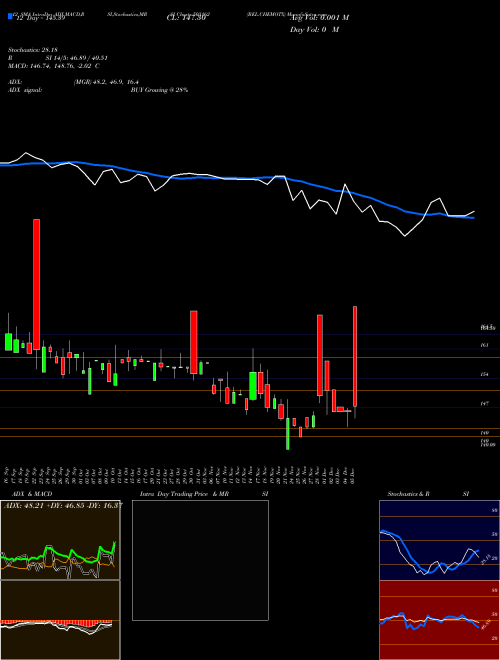This screenshot has width=500, height=660.
Task: Click 'Intra Day Trading Price & MR' title
Action: [184, 494]
